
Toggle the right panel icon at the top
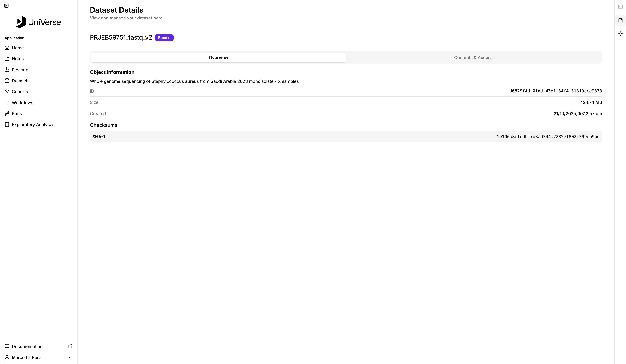point(620,7)
